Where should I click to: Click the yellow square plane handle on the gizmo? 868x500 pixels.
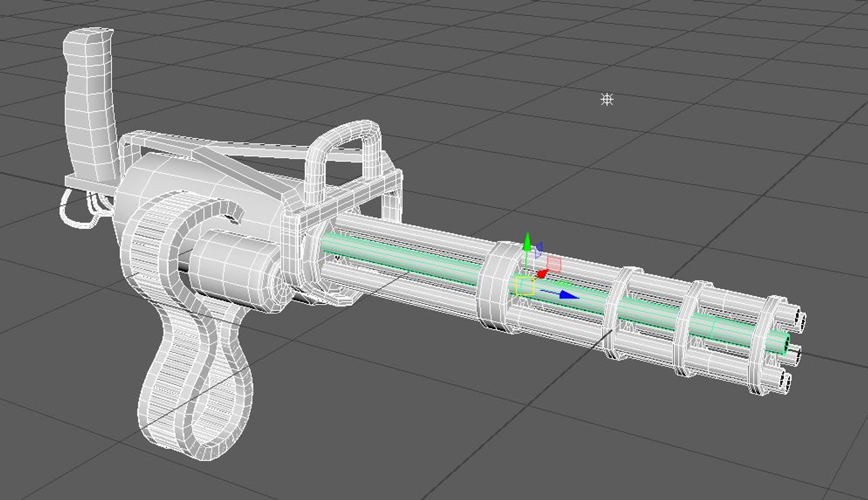(x=525, y=286)
